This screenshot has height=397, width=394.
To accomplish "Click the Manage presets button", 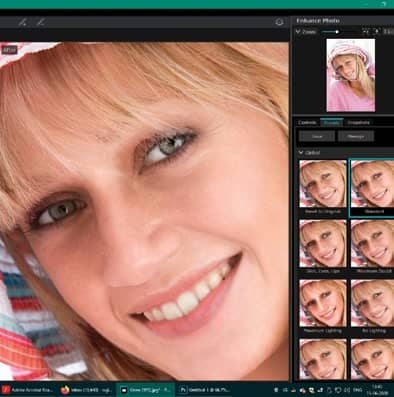I will click(x=356, y=136).
